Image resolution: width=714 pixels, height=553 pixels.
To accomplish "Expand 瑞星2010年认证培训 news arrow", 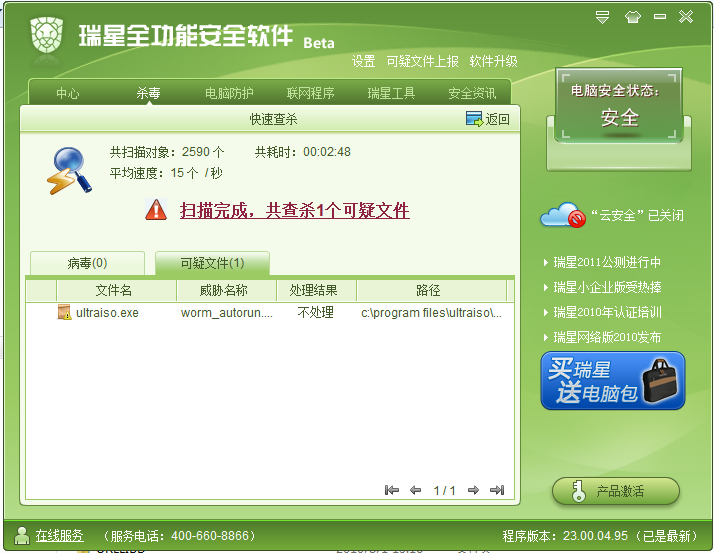I will (x=546, y=312).
